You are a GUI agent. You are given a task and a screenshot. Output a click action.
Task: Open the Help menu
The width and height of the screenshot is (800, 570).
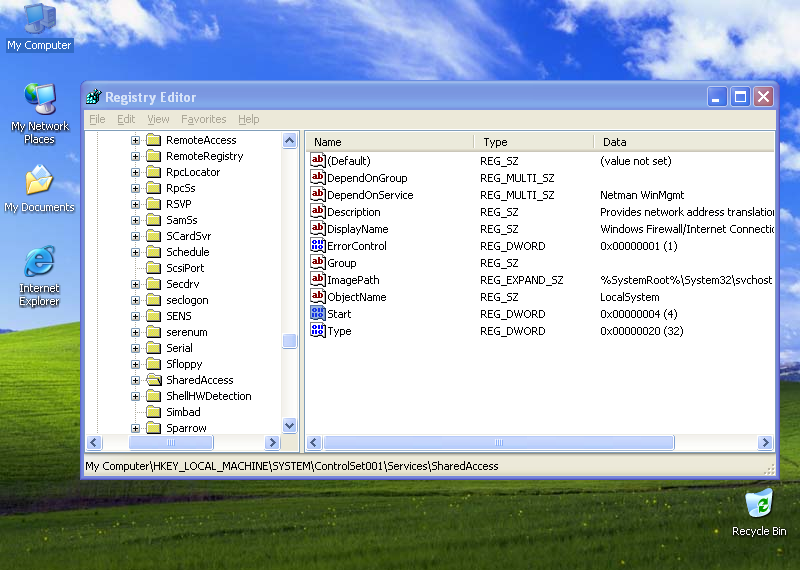pyautogui.click(x=248, y=119)
